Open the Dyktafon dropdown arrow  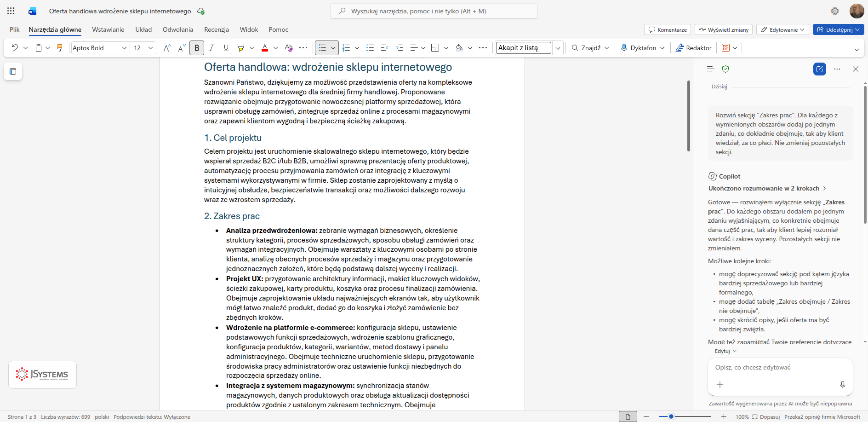(x=662, y=48)
